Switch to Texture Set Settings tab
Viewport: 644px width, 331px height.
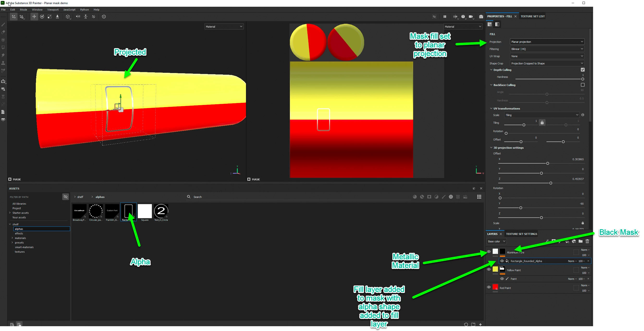point(521,234)
